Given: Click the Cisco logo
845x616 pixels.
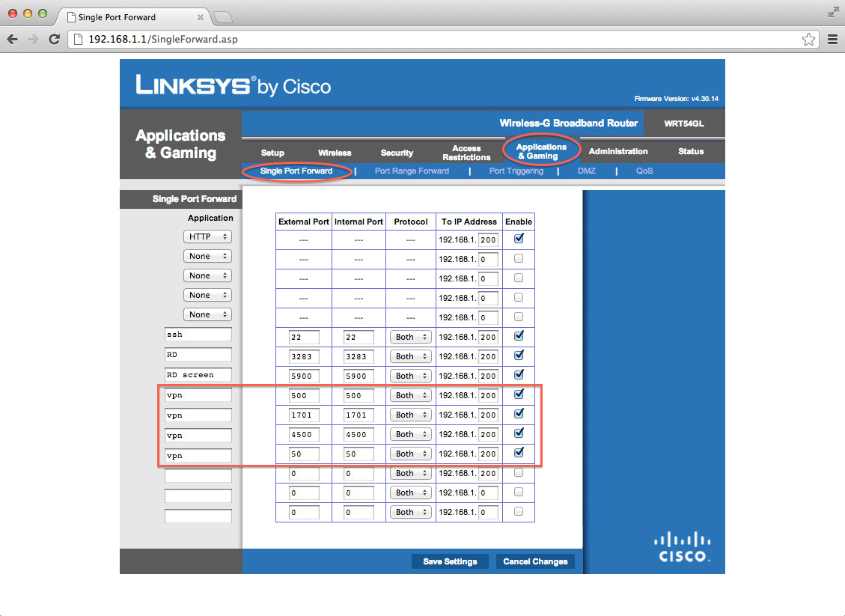Looking at the screenshot, I should (683, 546).
